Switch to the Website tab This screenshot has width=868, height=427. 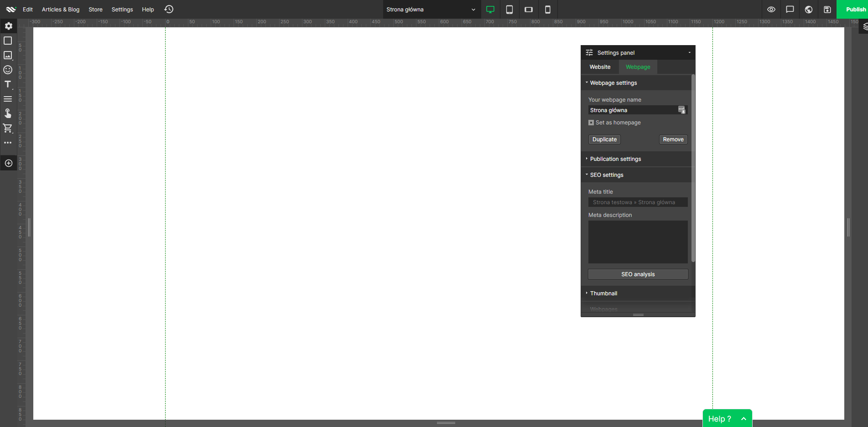[599, 67]
